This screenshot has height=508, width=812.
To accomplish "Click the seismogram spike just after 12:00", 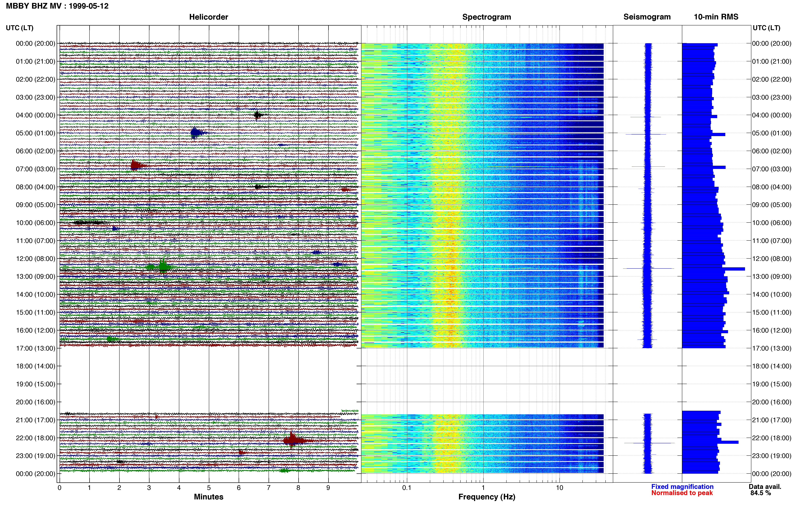I will [x=648, y=268].
